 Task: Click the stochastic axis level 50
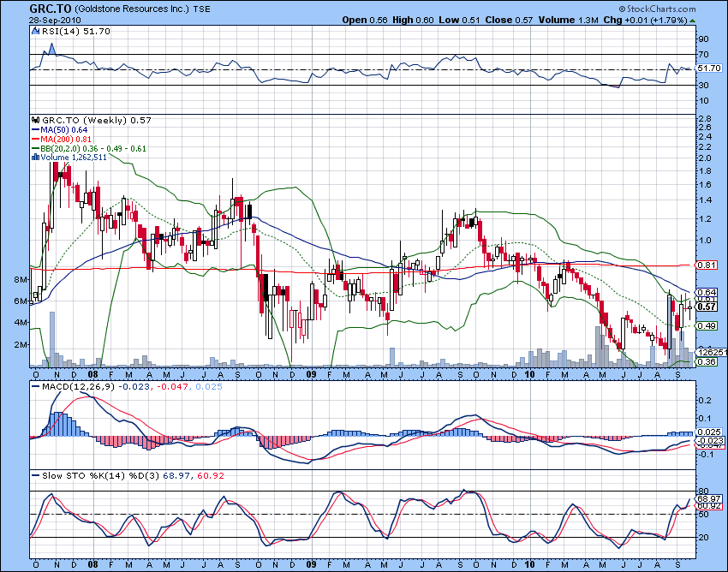tap(704, 515)
